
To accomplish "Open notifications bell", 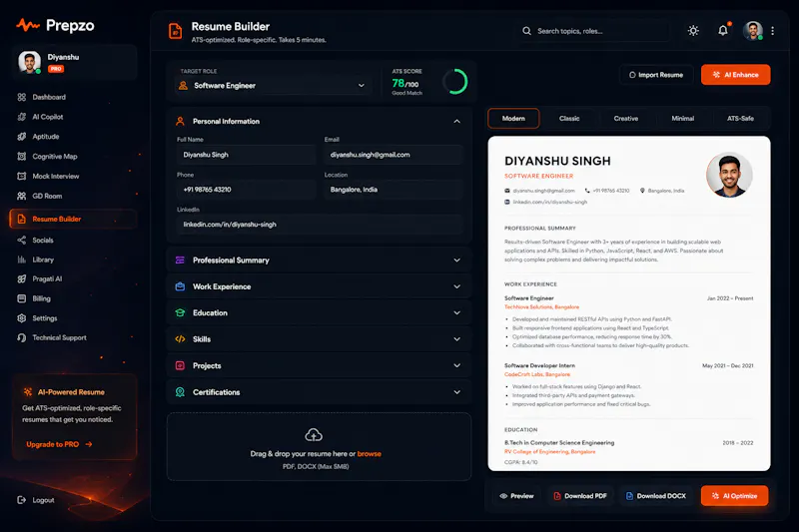I will pyautogui.click(x=722, y=31).
